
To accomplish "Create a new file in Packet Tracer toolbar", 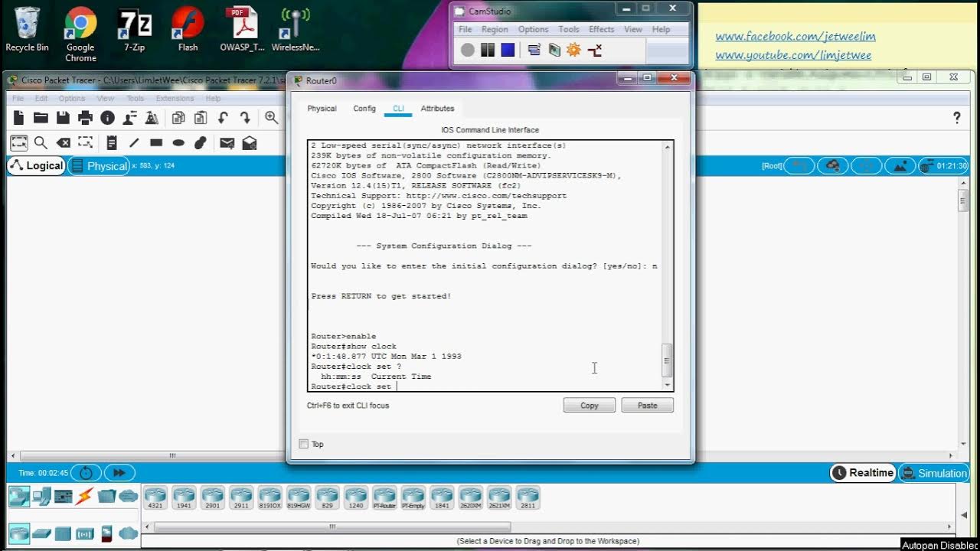I will pyautogui.click(x=18, y=118).
